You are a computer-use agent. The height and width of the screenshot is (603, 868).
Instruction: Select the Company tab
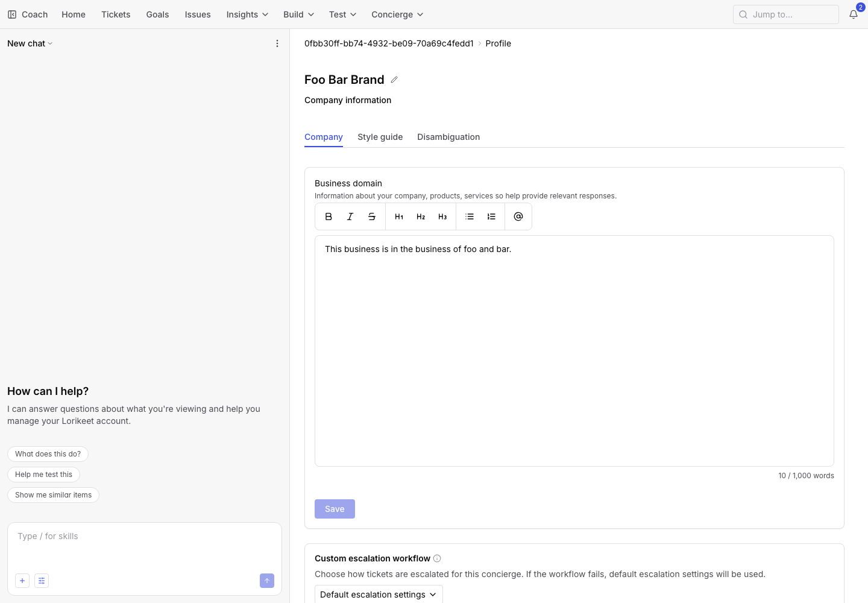324,137
